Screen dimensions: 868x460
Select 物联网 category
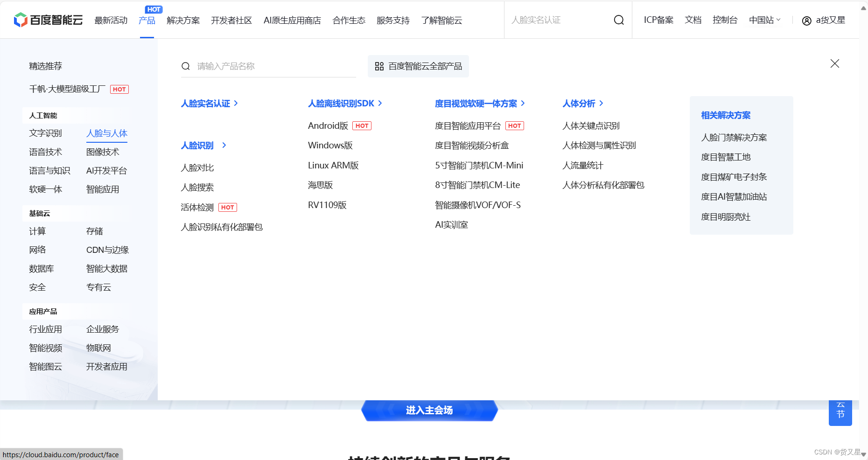pos(98,348)
